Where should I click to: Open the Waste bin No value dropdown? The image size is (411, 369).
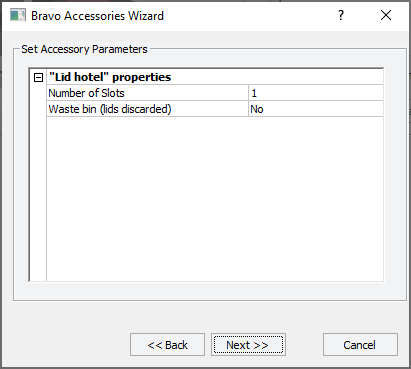(x=316, y=109)
